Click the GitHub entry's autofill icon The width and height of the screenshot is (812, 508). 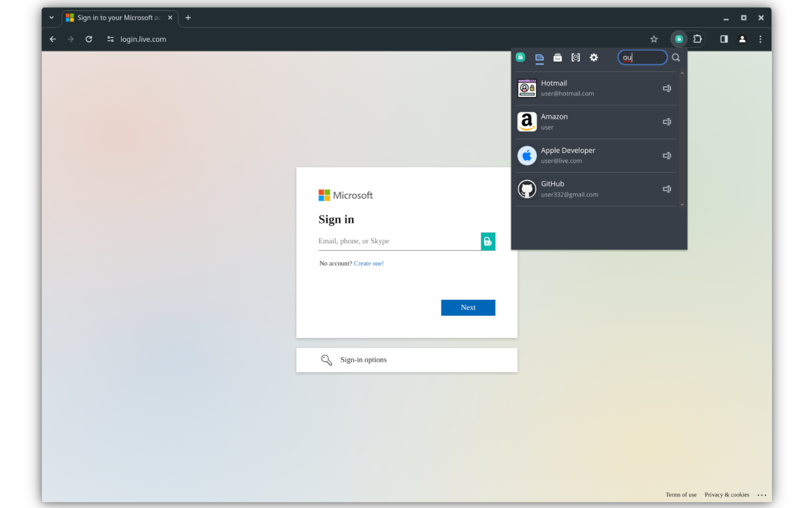click(x=667, y=189)
